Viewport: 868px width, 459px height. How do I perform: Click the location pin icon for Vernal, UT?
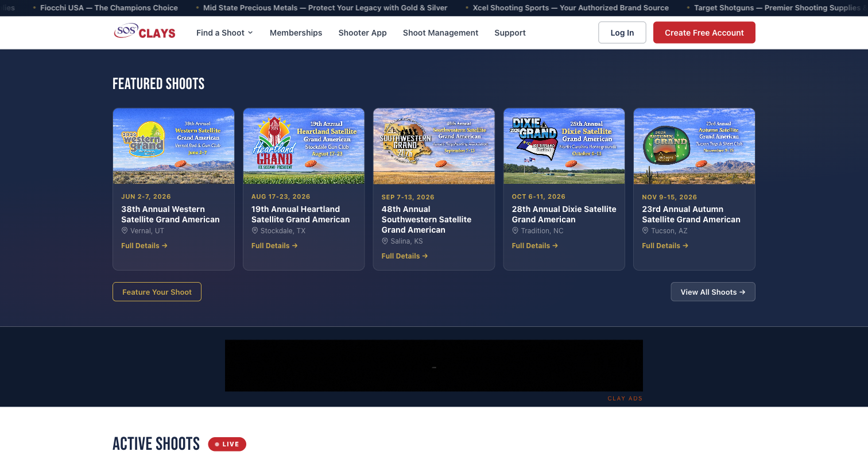(125, 230)
